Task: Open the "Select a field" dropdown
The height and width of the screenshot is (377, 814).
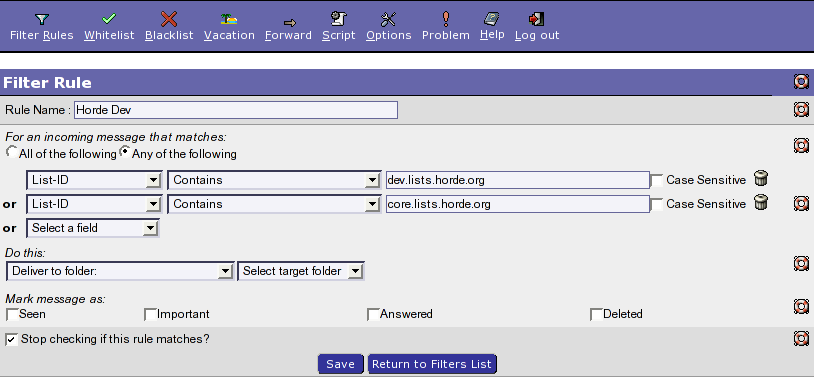Action: point(92,228)
